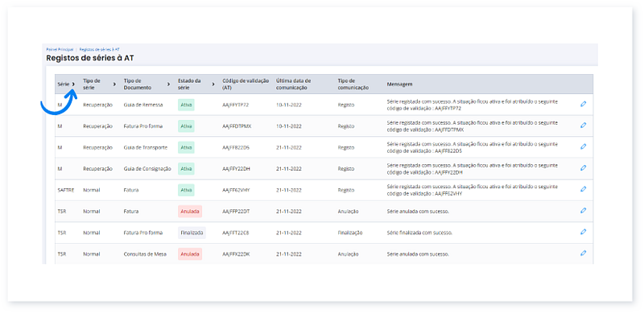Image resolution: width=644 pixels, height=313 pixels.
Task: Expand the Série column header chevron
Action: (73, 84)
